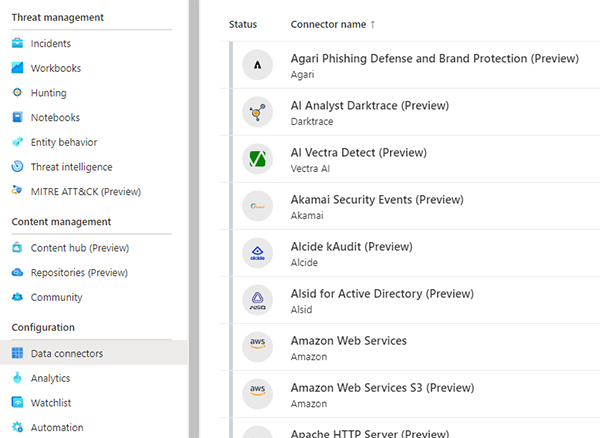Click the Vectra AI provider label
This screenshot has width=600, height=438.
(310, 169)
